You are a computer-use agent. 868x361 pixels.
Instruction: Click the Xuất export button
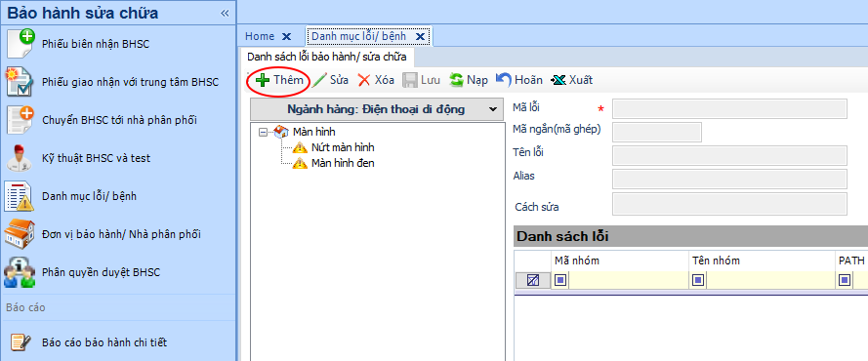click(571, 80)
